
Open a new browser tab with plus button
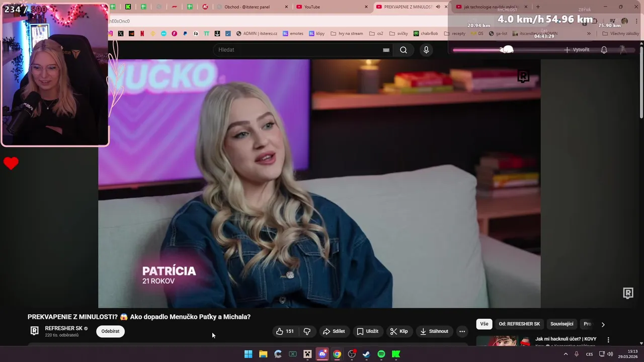pos(537,7)
